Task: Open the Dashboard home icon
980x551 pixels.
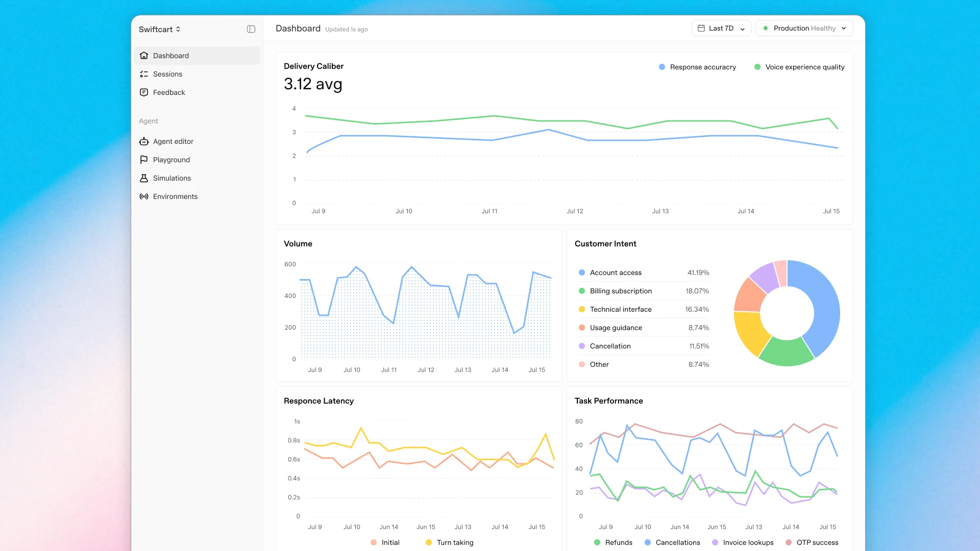Action: (x=144, y=56)
